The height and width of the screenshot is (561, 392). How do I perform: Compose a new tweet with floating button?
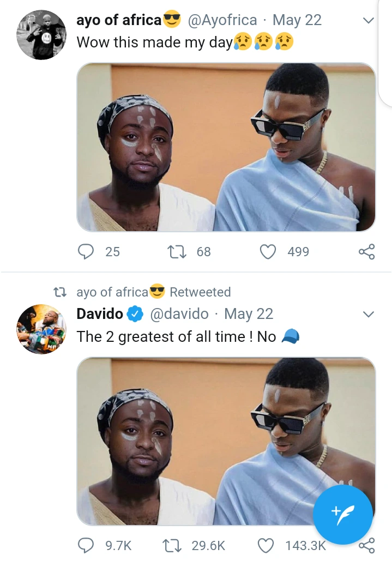click(343, 514)
